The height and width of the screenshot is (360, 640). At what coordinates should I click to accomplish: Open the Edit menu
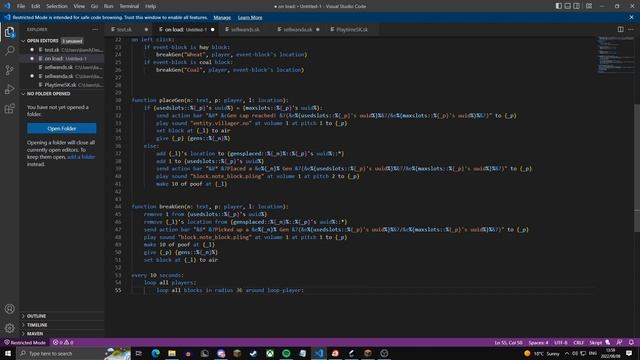pos(36,6)
